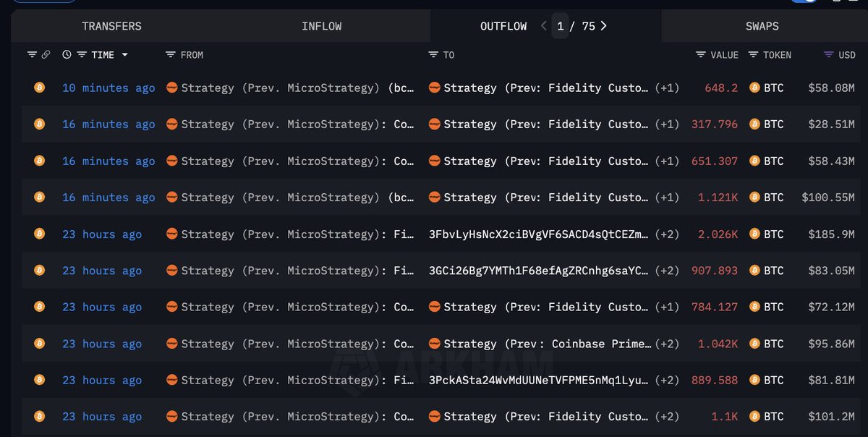Open the Fidelity Custody recipient in the $28.51M row

pos(546,124)
